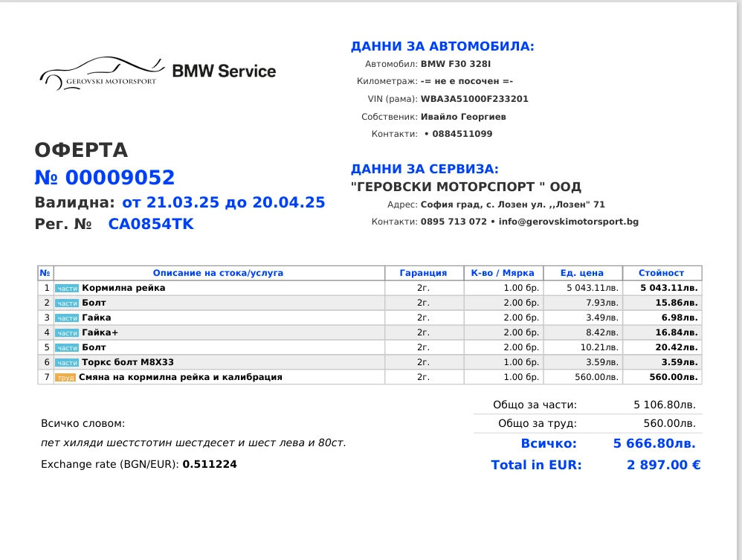Click the offer number № 00009052

(105, 177)
